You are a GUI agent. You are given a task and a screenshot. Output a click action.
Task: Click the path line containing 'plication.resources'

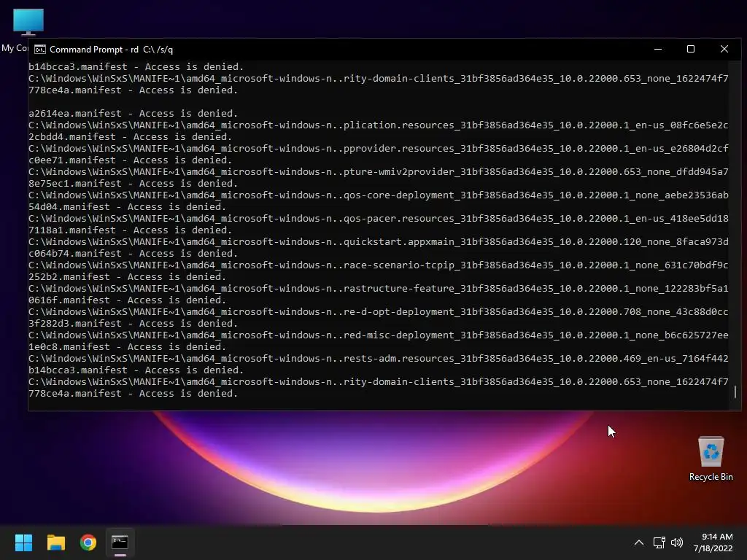[379, 125]
